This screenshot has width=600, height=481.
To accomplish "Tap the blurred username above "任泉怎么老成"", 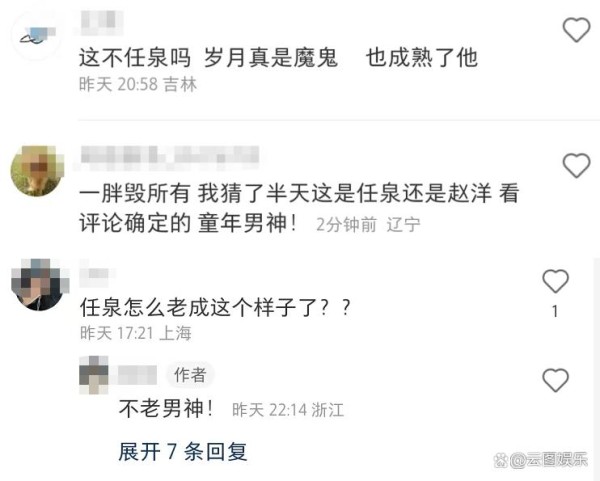I will [x=98, y=273].
